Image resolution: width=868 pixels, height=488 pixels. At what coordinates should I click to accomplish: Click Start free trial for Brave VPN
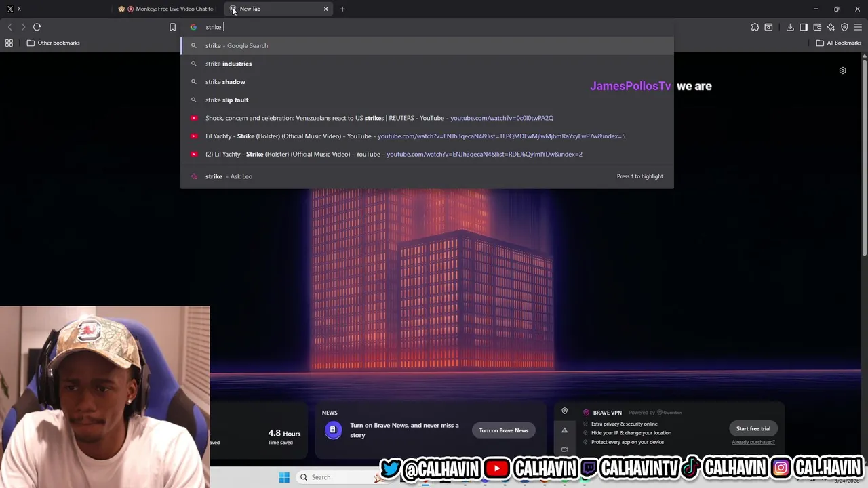[x=753, y=428]
